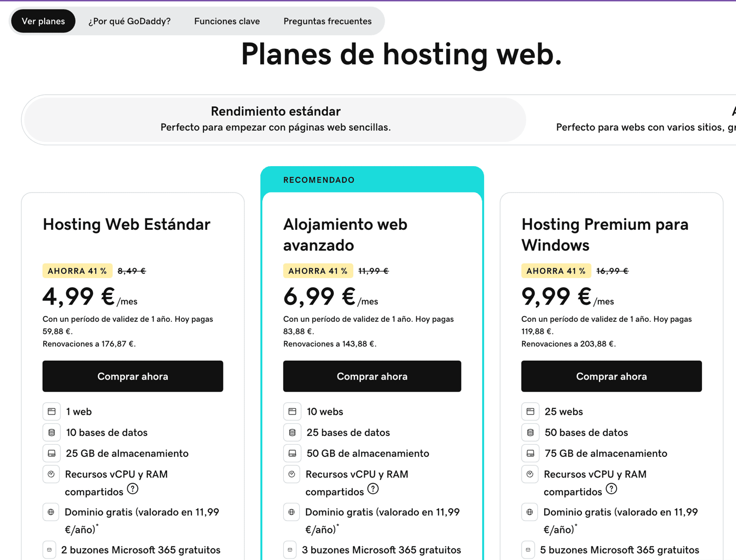Jump to the Funciones clave section
Image resolution: width=736 pixels, height=560 pixels.
pyautogui.click(x=227, y=21)
